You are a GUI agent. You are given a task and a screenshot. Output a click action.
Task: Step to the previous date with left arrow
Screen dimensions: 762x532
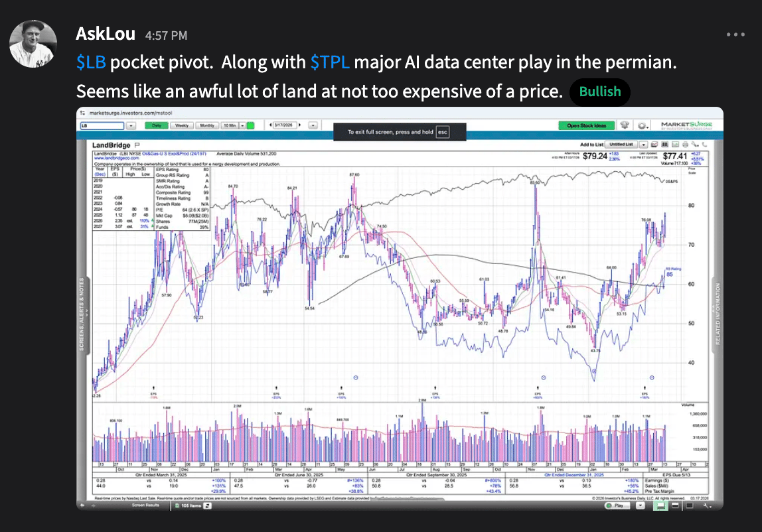271,125
